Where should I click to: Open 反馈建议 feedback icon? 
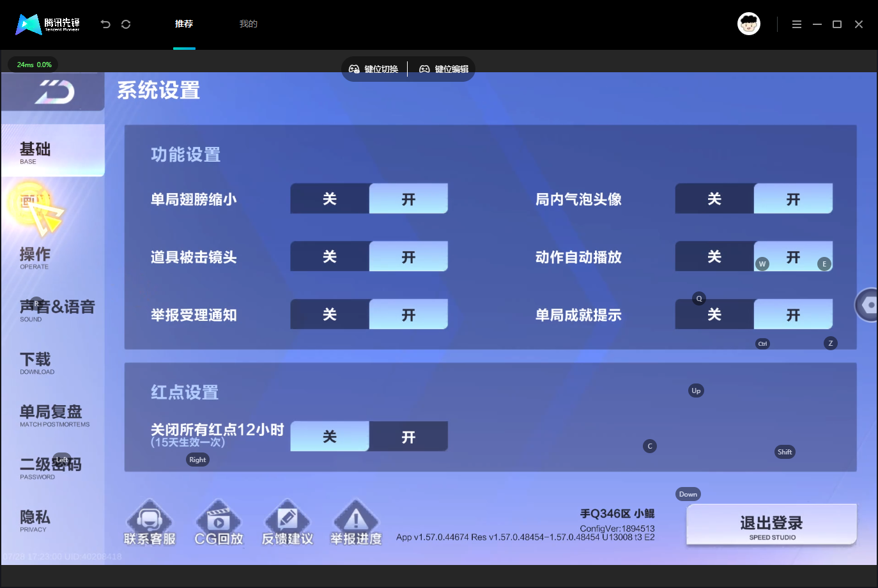288,523
